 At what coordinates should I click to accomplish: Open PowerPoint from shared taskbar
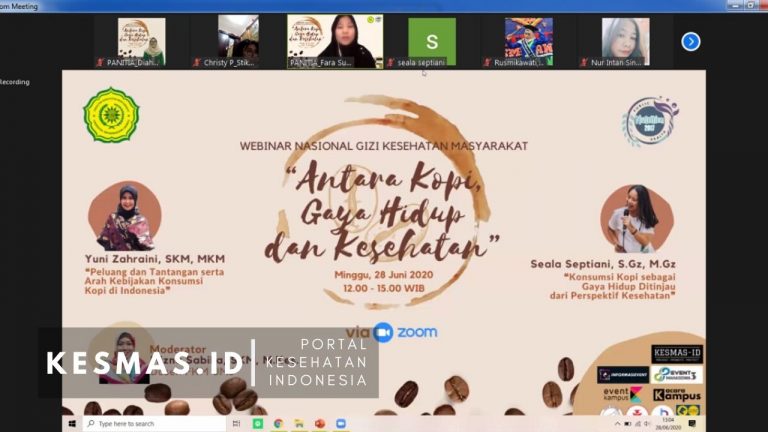[x=320, y=424]
